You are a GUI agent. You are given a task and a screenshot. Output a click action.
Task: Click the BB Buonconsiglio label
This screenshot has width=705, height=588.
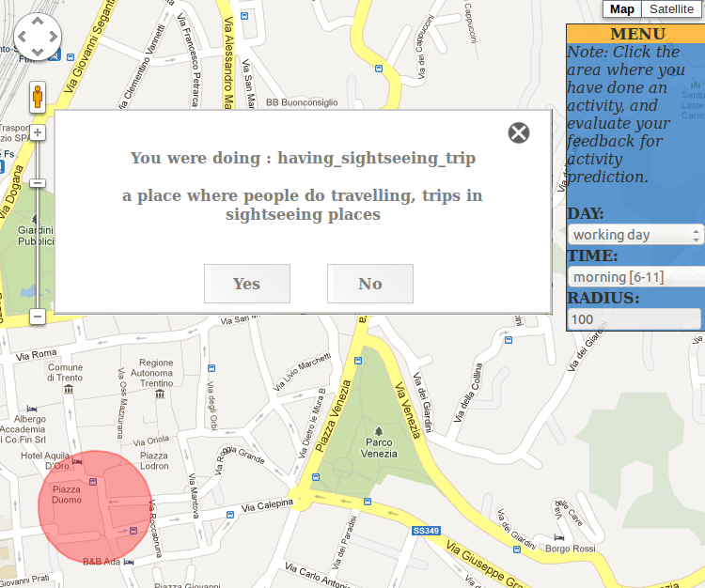[x=302, y=102]
